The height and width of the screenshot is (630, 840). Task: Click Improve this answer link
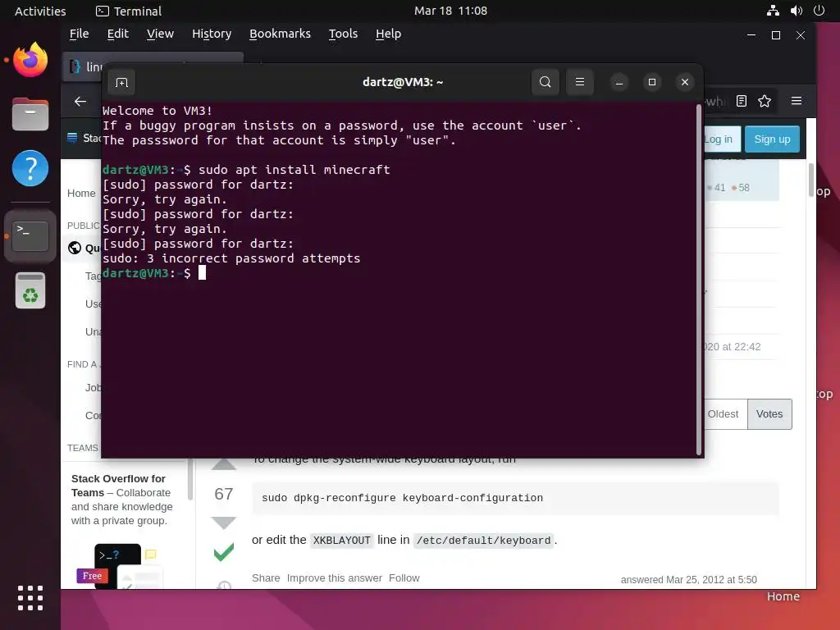pyautogui.click(x=335, y=578)
